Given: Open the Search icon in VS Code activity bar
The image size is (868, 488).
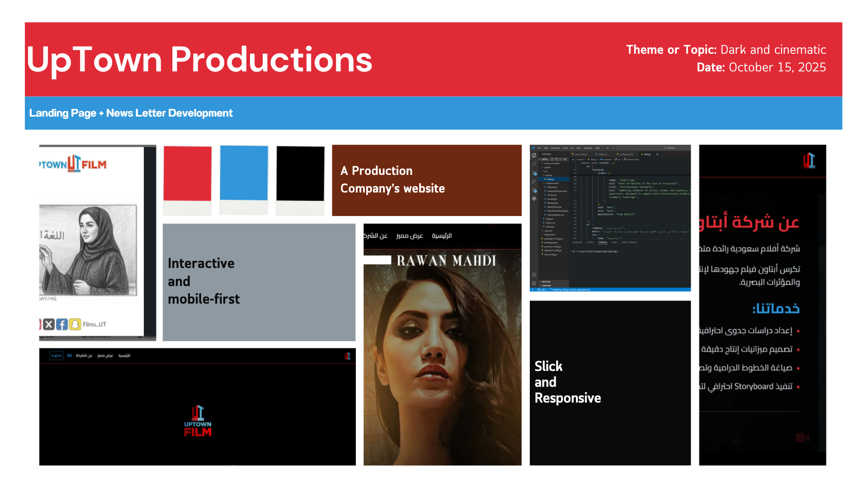Looking at the screenshot, I should point(534,164).
